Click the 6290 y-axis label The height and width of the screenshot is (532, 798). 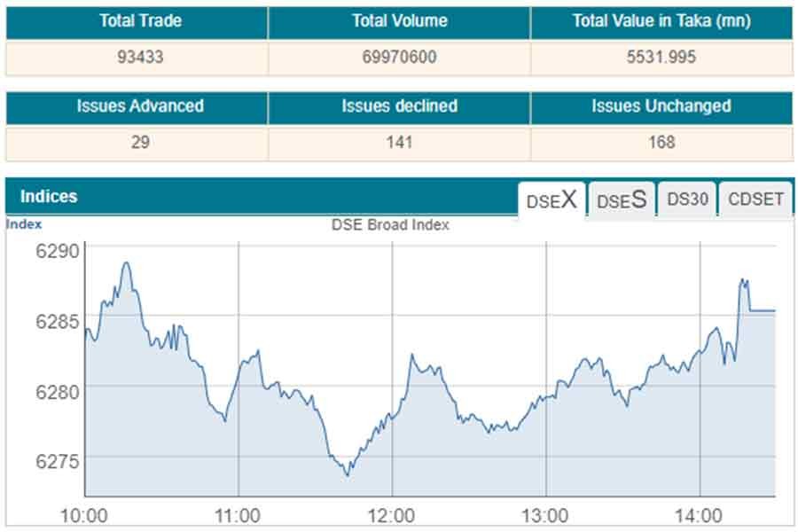(56, 250)
